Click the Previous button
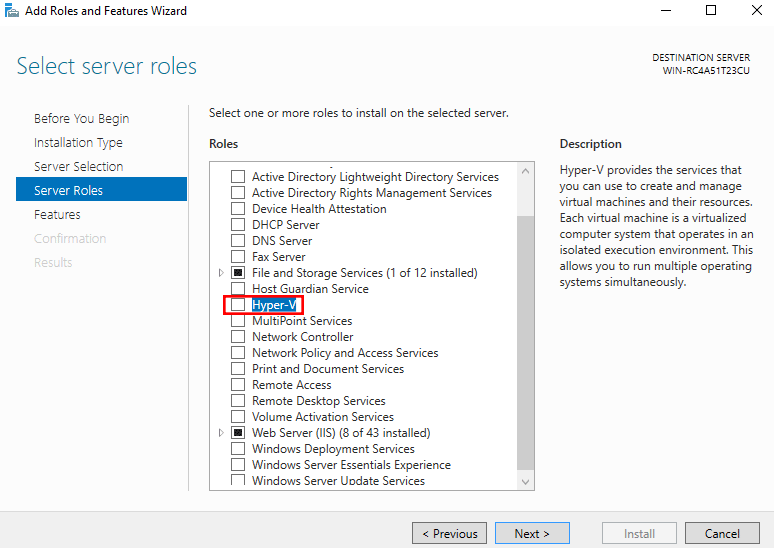The height and width of the screenshot is (548, 774). 449,533
